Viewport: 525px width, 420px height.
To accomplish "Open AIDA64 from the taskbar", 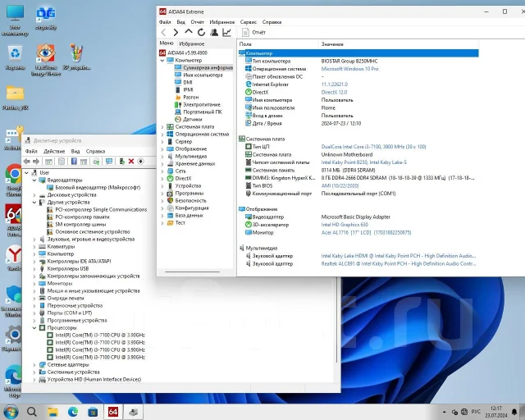I will coord(113,412).
